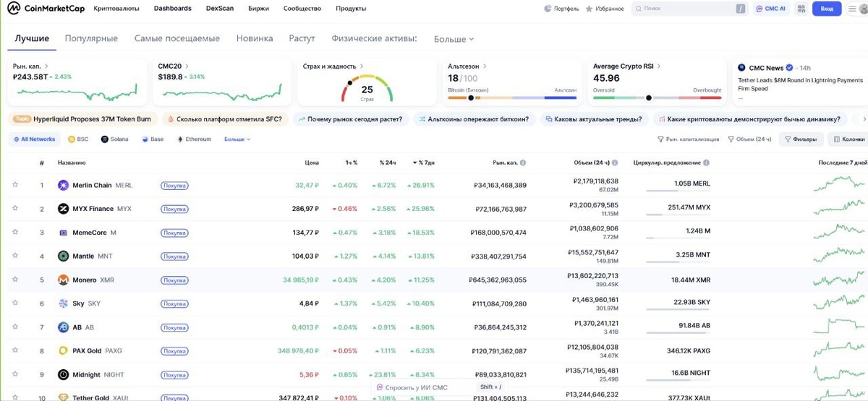Image resolution: width=868 pixels, height=401 pixels.
Task: Switch to Популярные tab
Action: pos(91,38)
